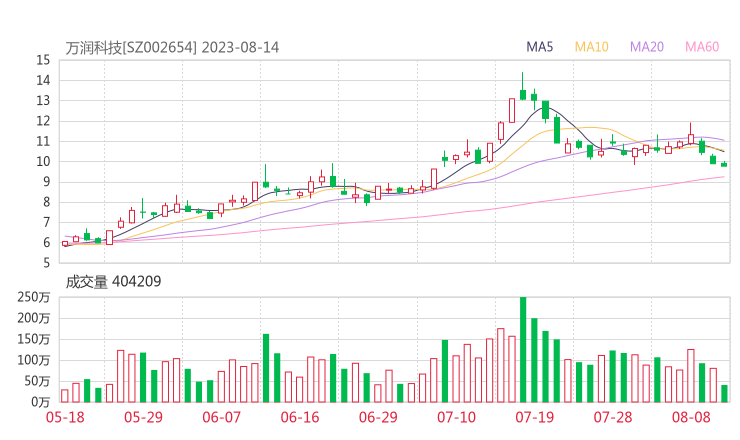Click the 06-16 date label

click(x=300, y=417)
